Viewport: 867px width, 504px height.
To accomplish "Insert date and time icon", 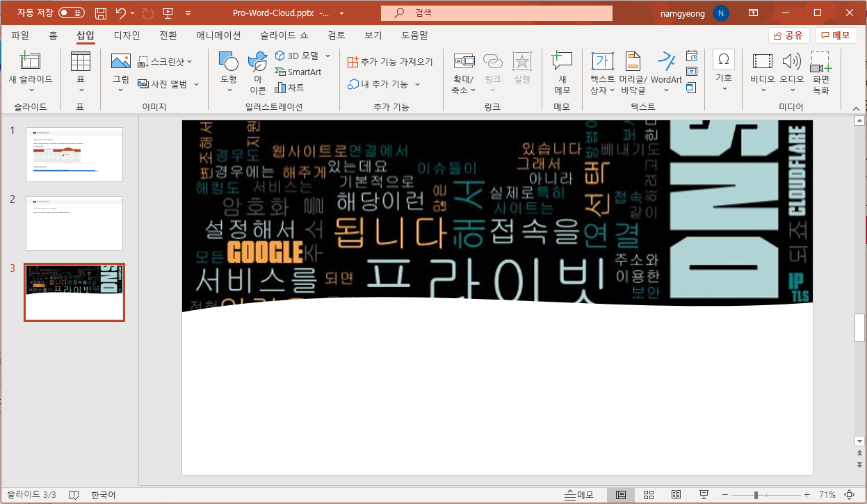I will 691,56.
